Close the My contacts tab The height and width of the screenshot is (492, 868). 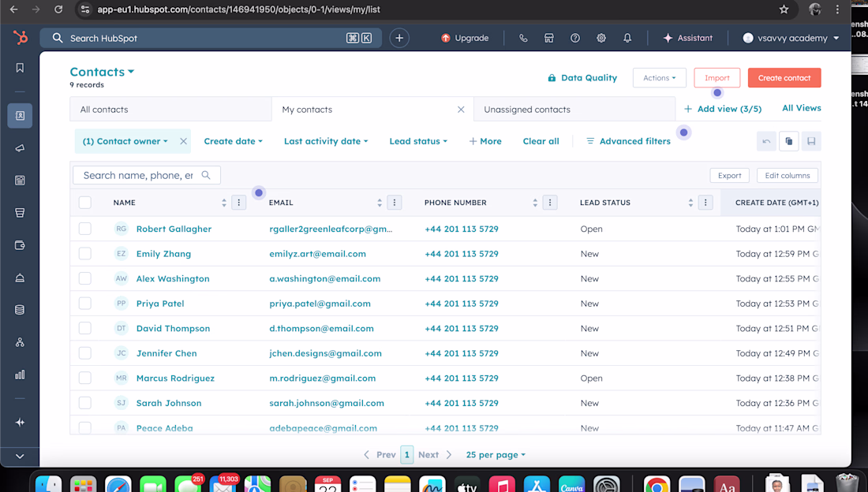(461, 110)
